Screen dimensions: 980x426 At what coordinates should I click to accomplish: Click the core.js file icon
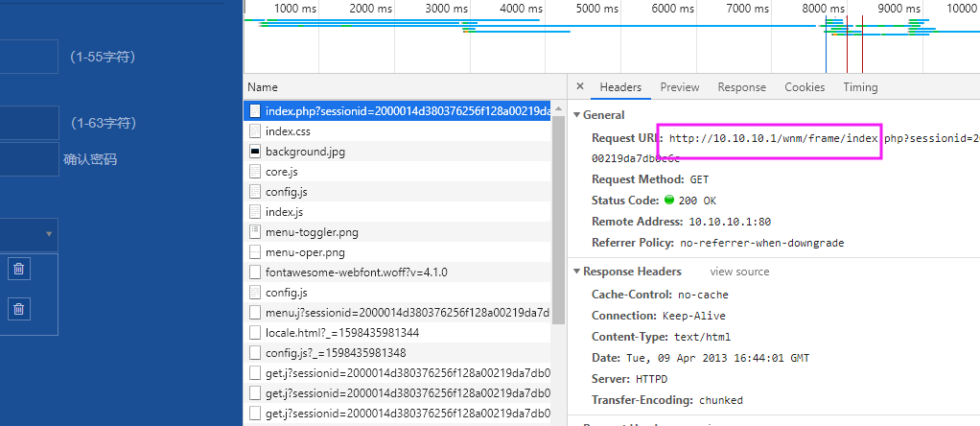coord(254,172)
